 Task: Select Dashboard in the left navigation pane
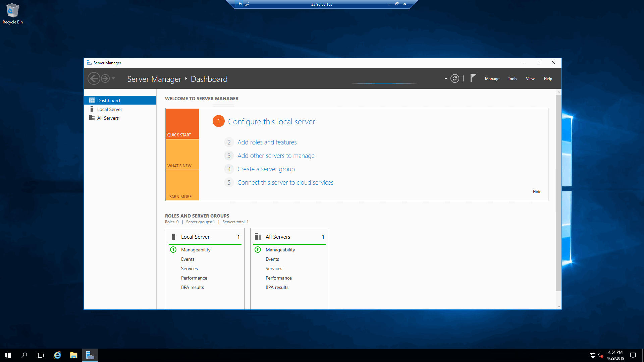pos(120,100)
